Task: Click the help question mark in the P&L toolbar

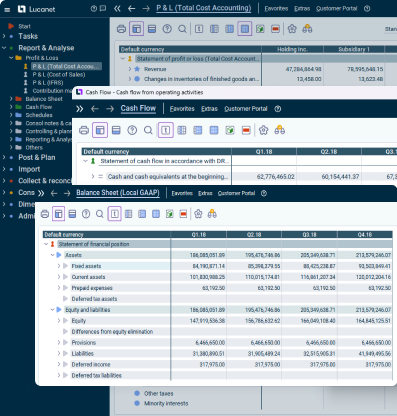Action: click(167, 29)
